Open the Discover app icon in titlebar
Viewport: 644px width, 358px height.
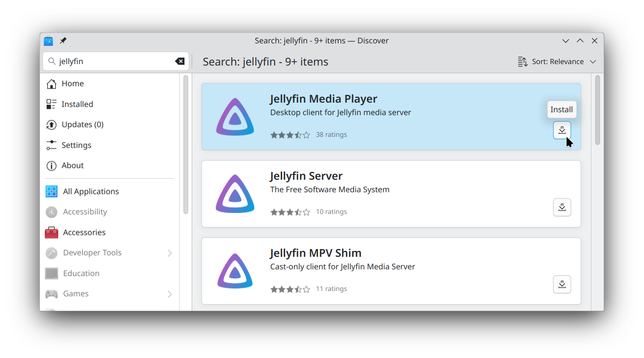click(x=48, y=40)
